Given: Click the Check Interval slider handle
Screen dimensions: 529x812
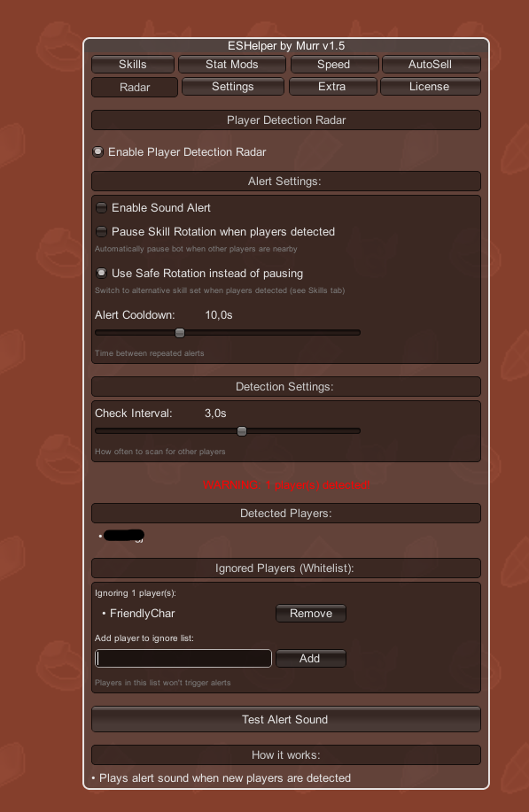Looking at the screenshot, I should 241,431.
